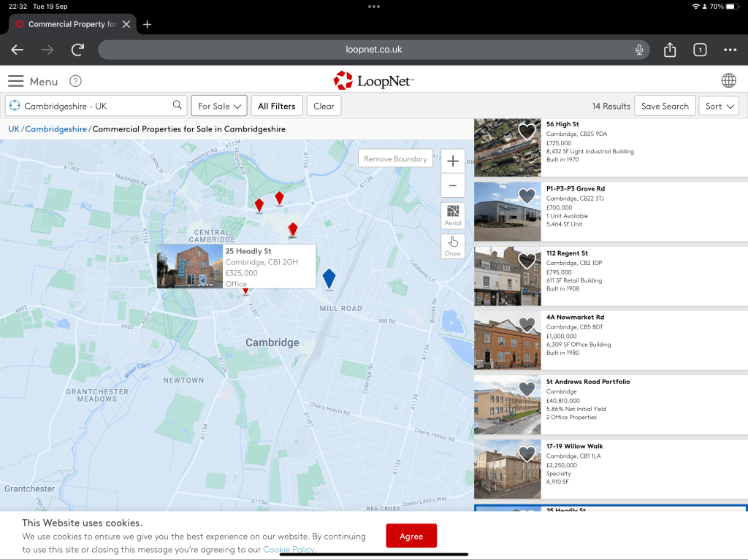The image size is (748, 560).
Task: Click the 17-19 Willow Walk title
Action: 574,446
